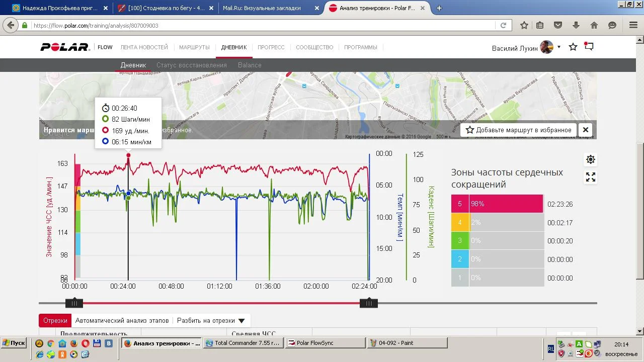
Task: Click the chart recenter target icon
Action: pos(591,159)
